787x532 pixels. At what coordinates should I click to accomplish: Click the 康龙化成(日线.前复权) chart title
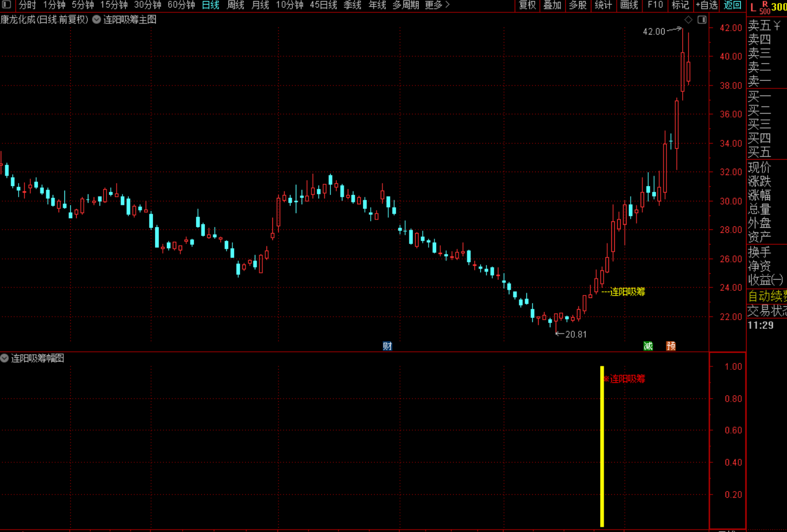[x=45, y=19]
